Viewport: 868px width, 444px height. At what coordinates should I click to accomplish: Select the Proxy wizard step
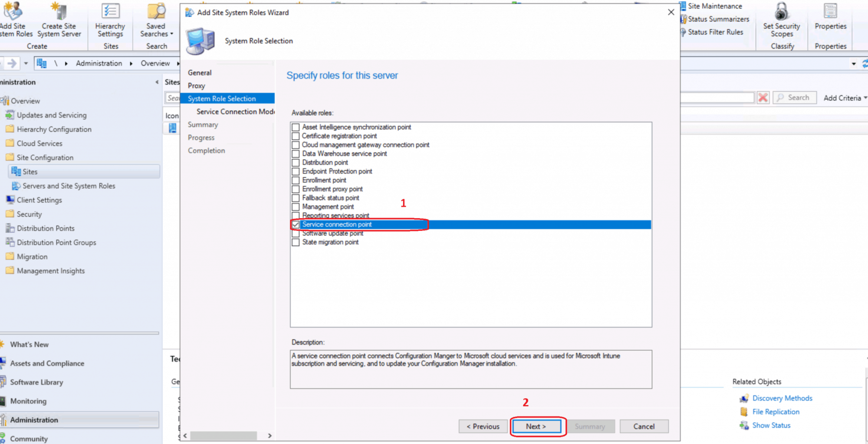(x=196, y=86)
